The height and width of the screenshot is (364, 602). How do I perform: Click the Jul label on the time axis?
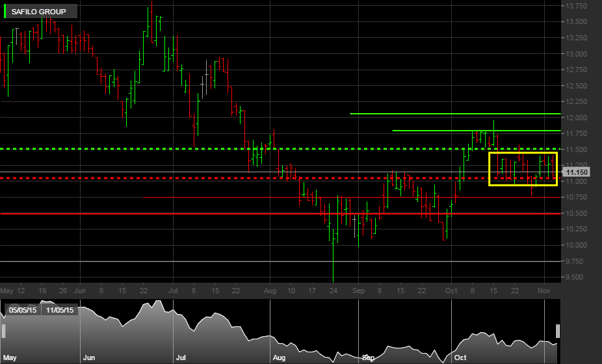coord(174,290)
